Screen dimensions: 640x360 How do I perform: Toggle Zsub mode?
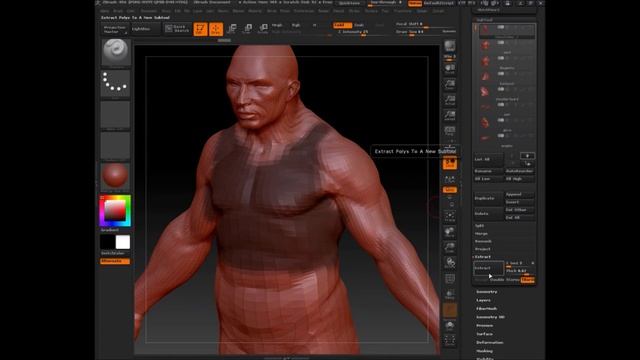[x=360, y=25]
